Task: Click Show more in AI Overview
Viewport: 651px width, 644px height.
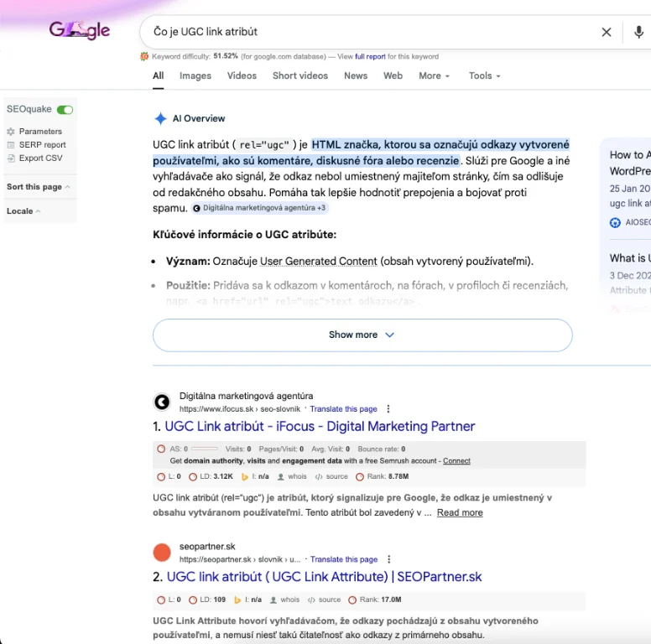Action: [x=362, y=335]
